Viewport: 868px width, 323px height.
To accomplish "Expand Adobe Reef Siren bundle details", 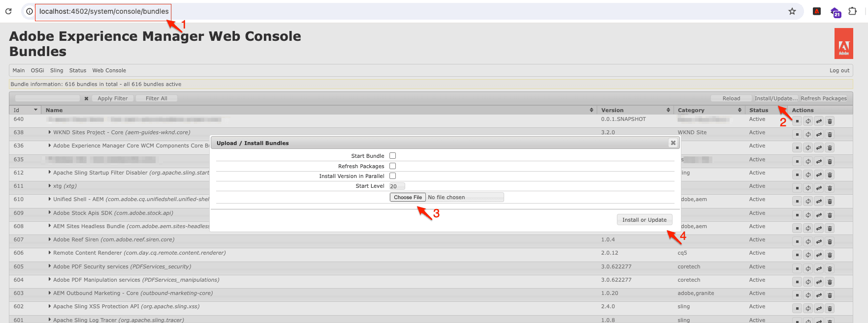I will [50, 239].
